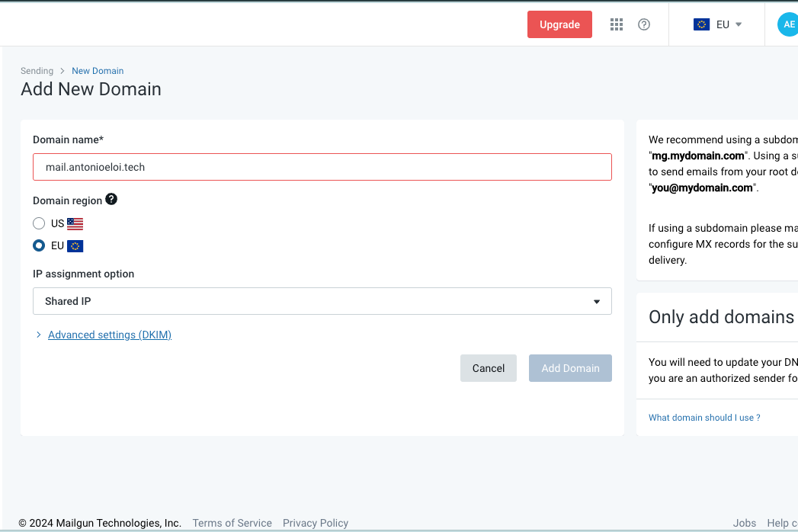798x532 pixels.
Task: Click the US flag beside the US option
Action: [x=74, y=223]
